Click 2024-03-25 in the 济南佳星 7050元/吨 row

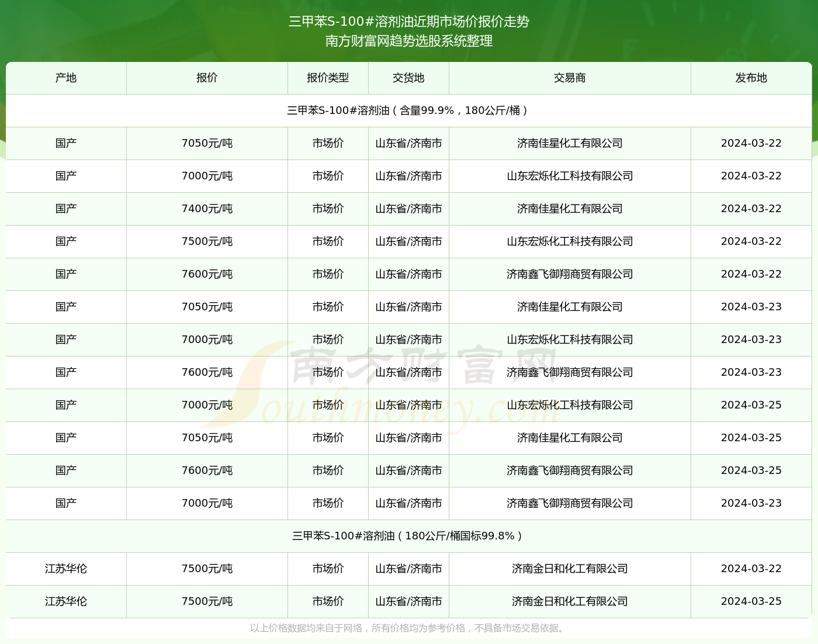[751, 438]
